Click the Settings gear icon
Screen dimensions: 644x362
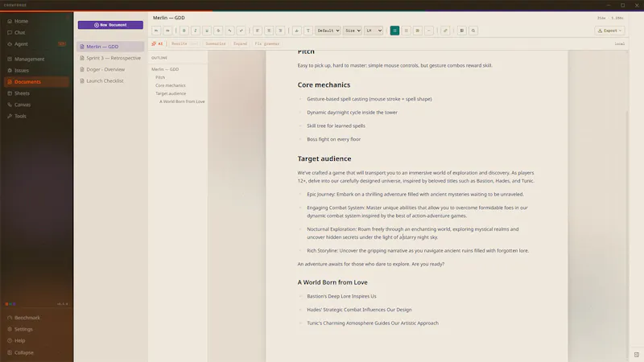pyautogui.click(x=10, y=329)
